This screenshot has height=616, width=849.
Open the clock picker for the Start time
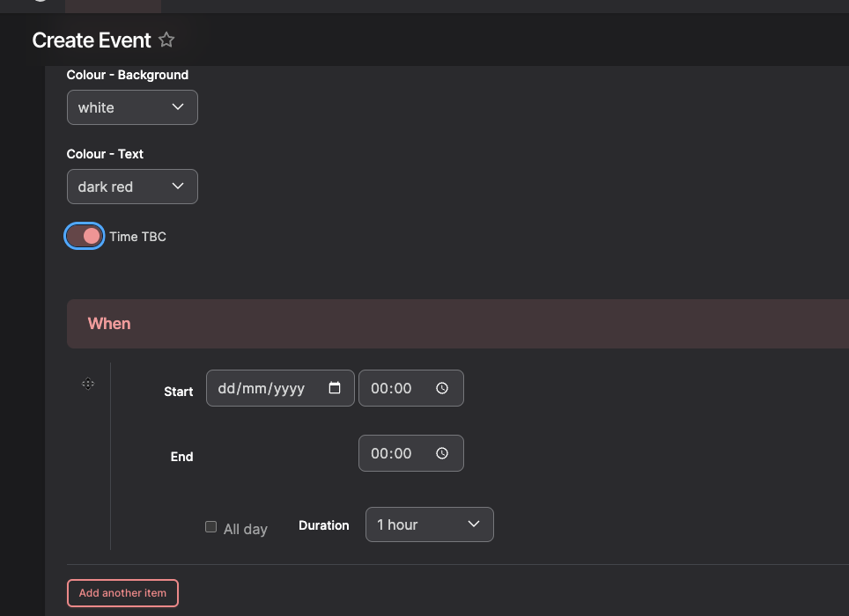click(x=441, y=387)
